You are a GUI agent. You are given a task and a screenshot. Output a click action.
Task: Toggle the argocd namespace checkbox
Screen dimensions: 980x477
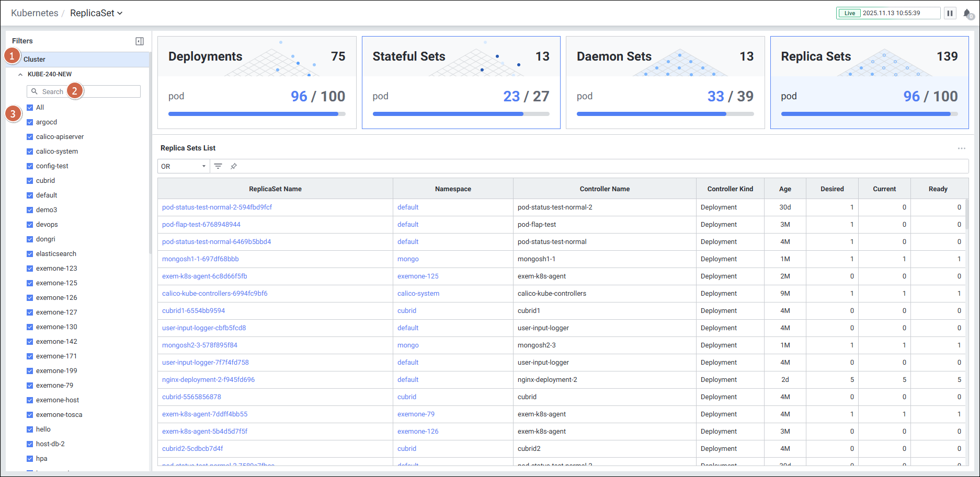30,122
